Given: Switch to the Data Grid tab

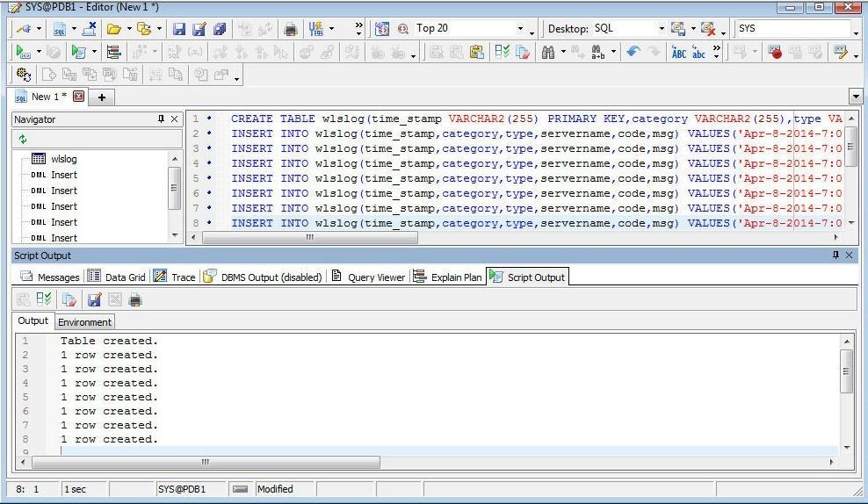Looking at the screenshot, I should pyautogui.click(x=118, y=277).
